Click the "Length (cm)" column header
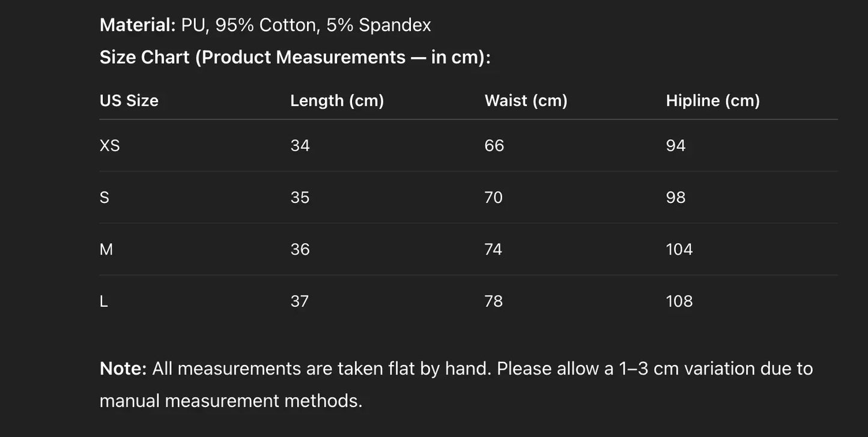This screenshot has height=437, width=868. pyautogui.click(x=337, y=100)
